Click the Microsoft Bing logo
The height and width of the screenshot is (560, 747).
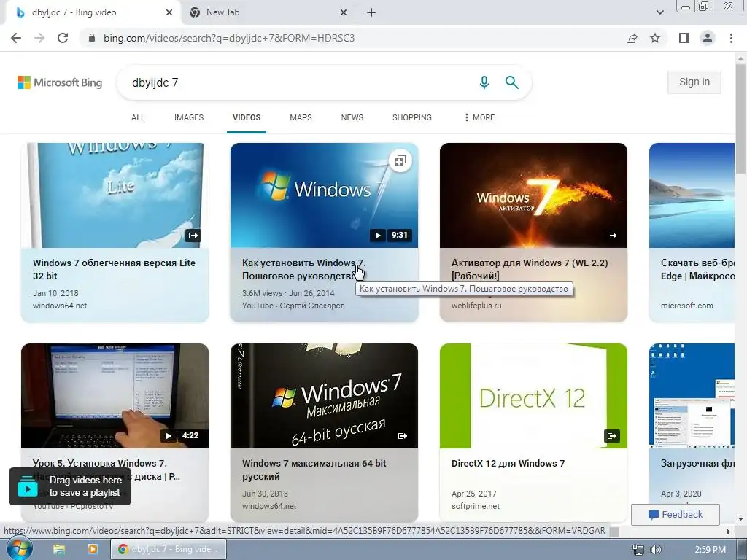60,82
